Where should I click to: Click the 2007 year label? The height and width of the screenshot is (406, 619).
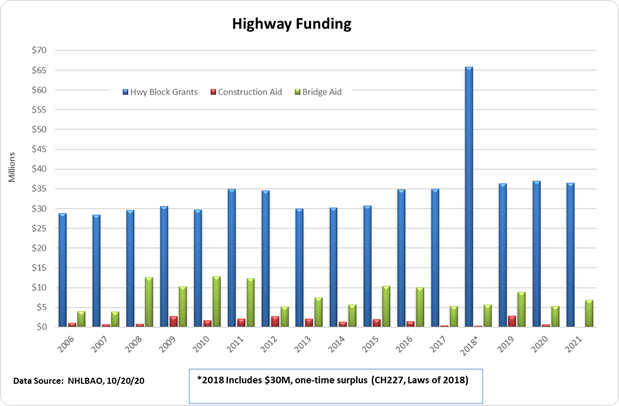point(99,344)
